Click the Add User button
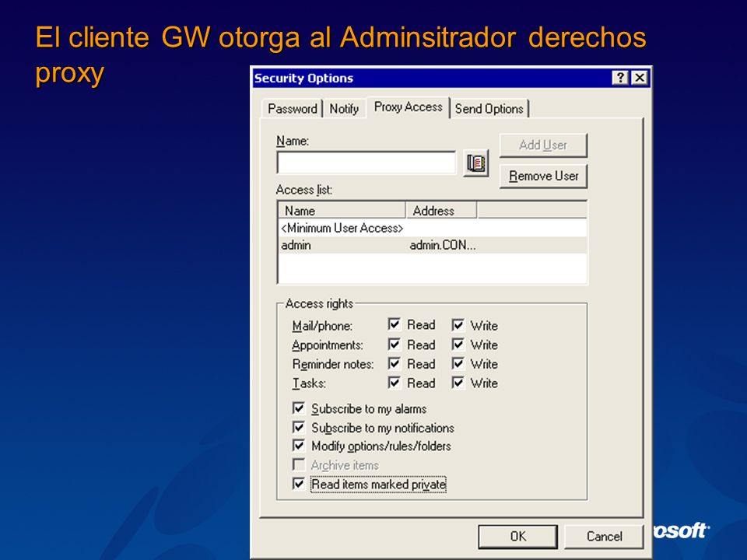Viewport: 747px width, 560px height. 543,145
